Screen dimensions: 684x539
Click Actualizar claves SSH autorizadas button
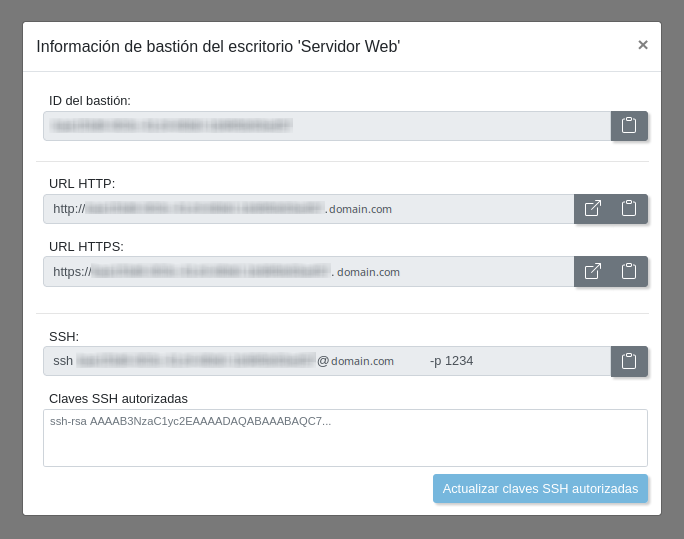[x=540, y=489]
